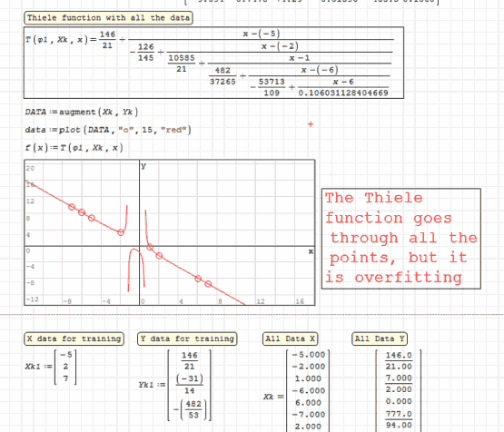Click the 146/21 entry in the Yk1 matrix
The width and height of the screenshot is (504, 432).
point(189,360)
